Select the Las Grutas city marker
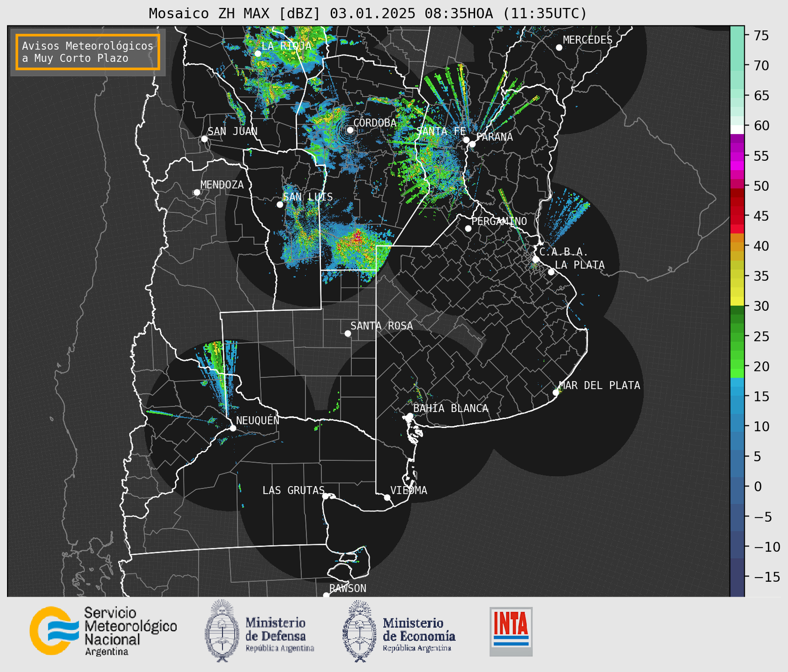 326,496
